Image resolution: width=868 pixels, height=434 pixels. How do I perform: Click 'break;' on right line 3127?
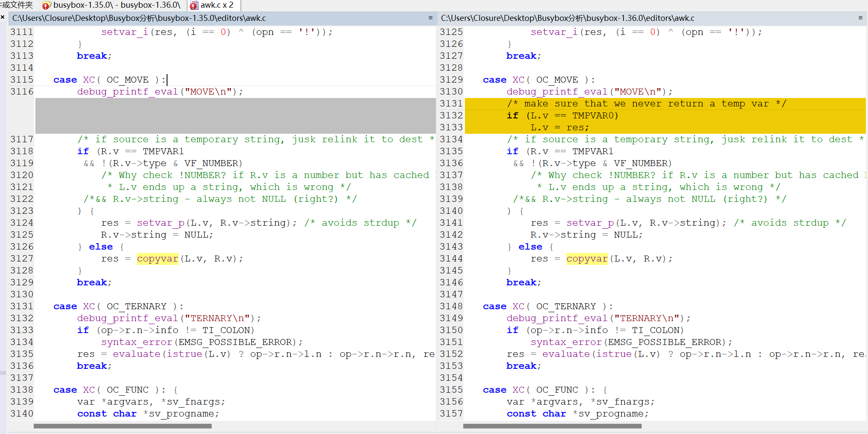click(x=524, y=56)
